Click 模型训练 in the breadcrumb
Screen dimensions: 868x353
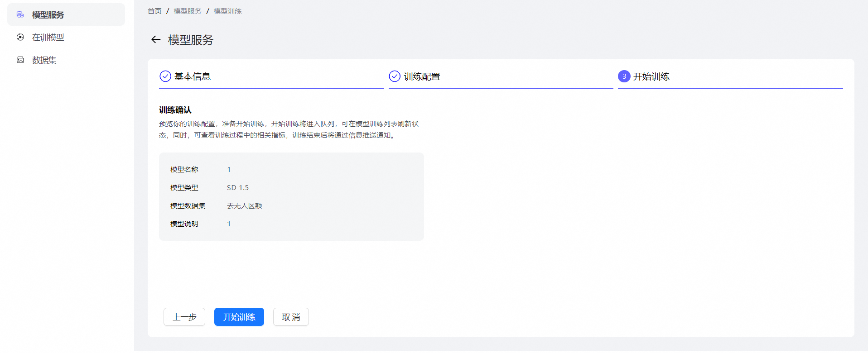(x=227, y=11)
